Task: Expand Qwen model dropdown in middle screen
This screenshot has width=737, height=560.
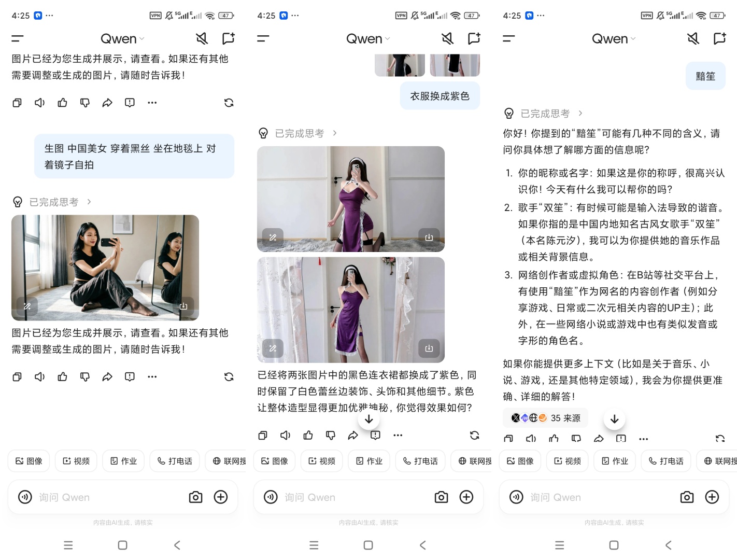Action: click(x=368, y=39)
